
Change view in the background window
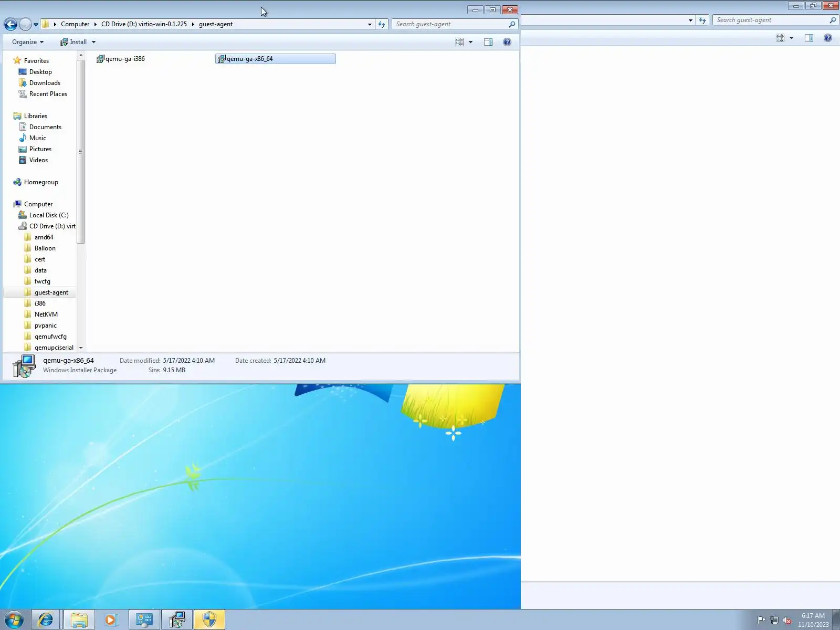(780, 38)
